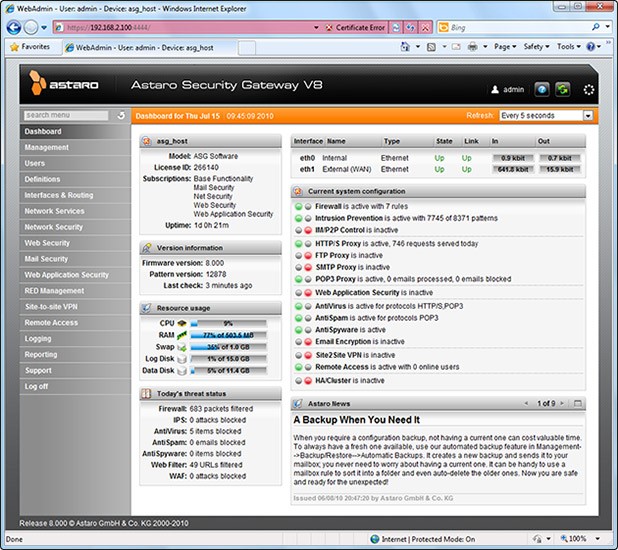Open the Remote Access status link
This screenshot has height=550, width=618.
click(342, 367)
